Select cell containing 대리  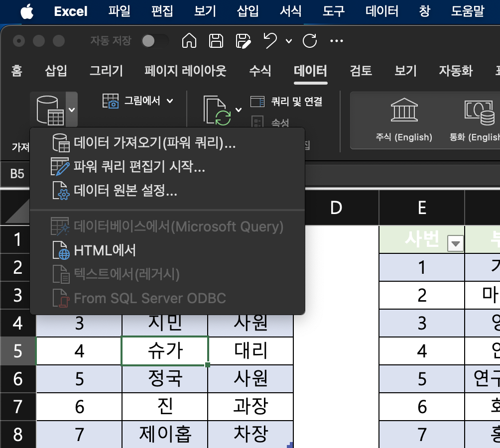(x=250, y=351)
